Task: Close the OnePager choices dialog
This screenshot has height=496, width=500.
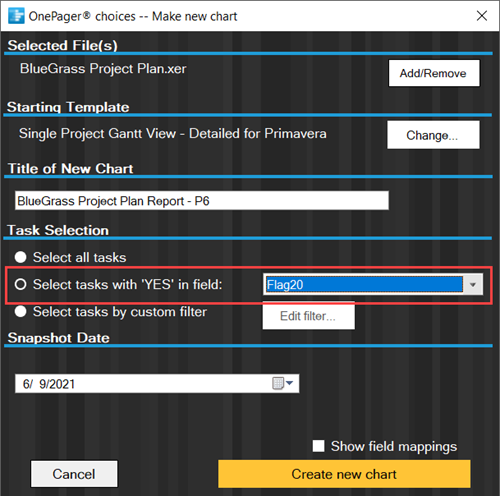Action: click(x=482, y=16)
